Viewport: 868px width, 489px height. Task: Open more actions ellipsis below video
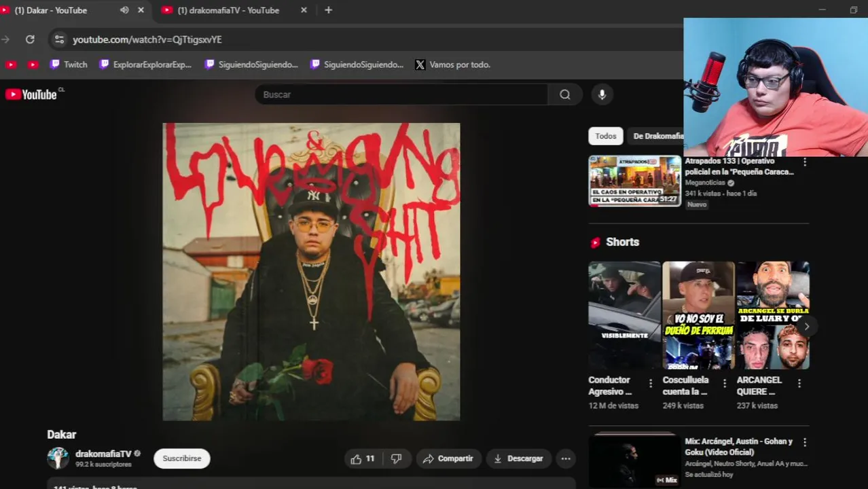pos(566,458)
